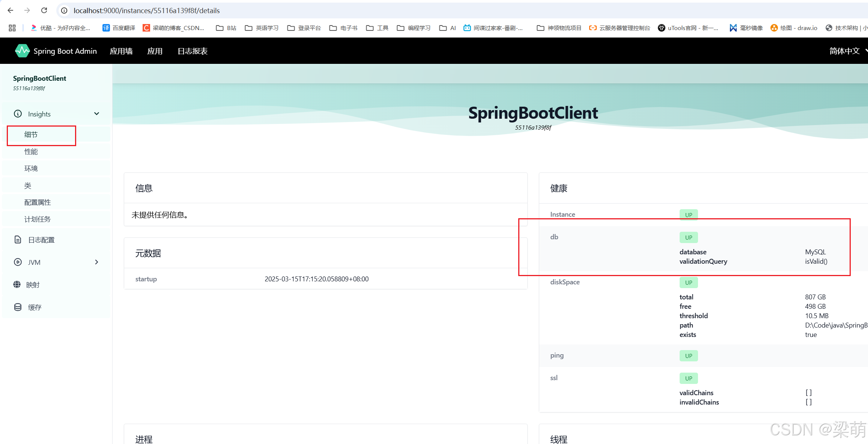Select 环境 in the sidebar
868x444 pixels.
(x=56, y=168)
